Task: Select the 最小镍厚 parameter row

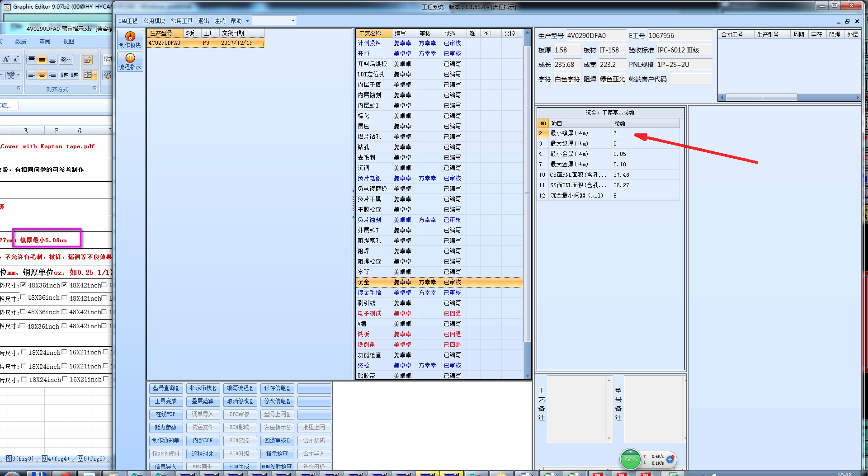Action: [609, 133]
